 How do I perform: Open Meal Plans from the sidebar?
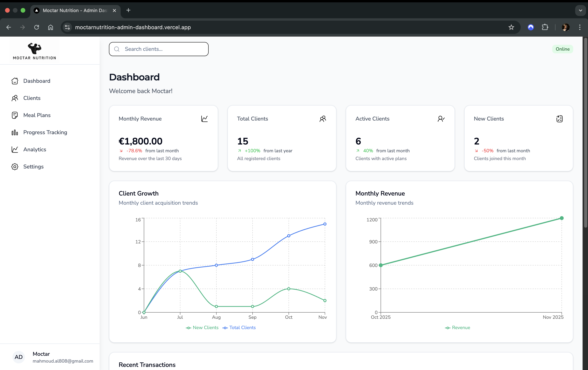[37, 115]
